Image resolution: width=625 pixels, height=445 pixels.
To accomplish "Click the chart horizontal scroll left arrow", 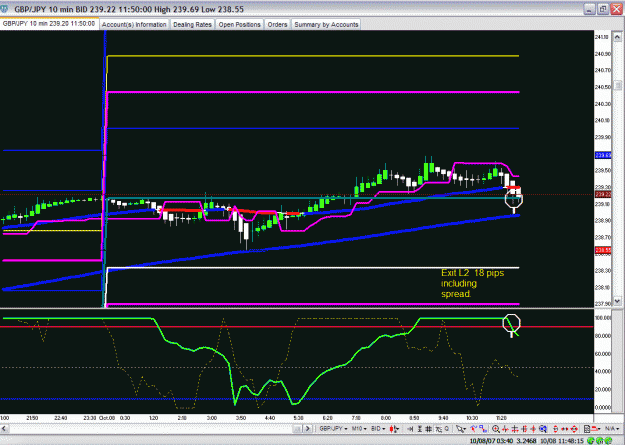I will click(x=4, y=429).
